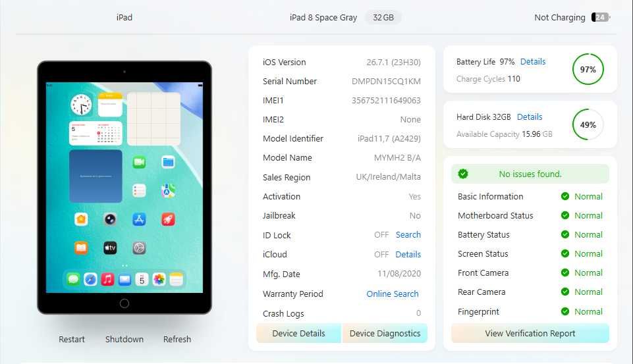The image size is (633, 364).
Task: Click the Messages icon in iPad dock
Action: [73, 279]
